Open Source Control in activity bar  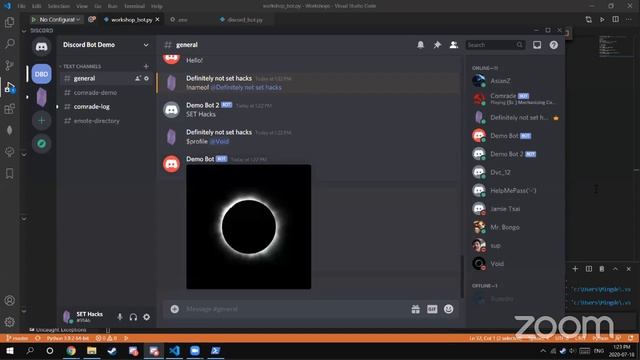click(9, 65)
